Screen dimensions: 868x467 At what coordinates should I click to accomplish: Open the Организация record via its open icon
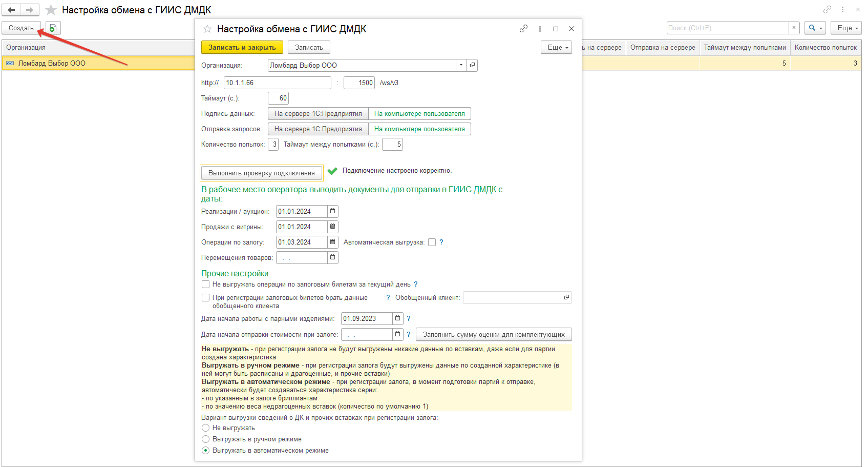472,65
